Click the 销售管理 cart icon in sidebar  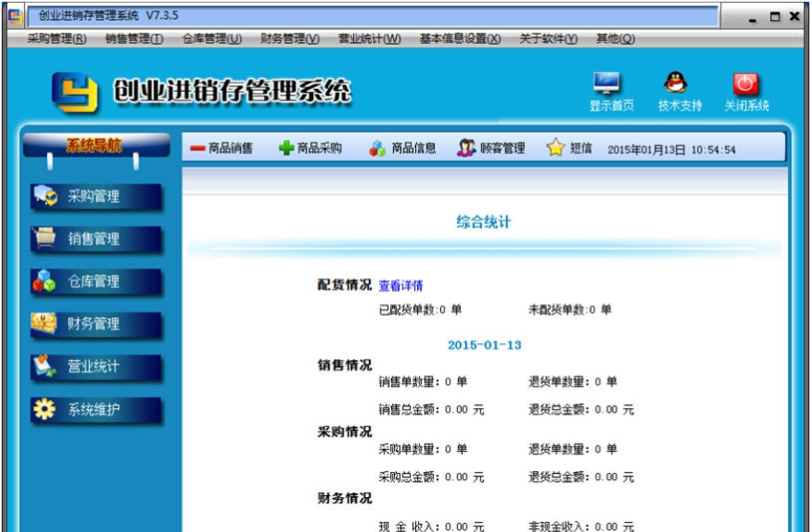(45, 239)
